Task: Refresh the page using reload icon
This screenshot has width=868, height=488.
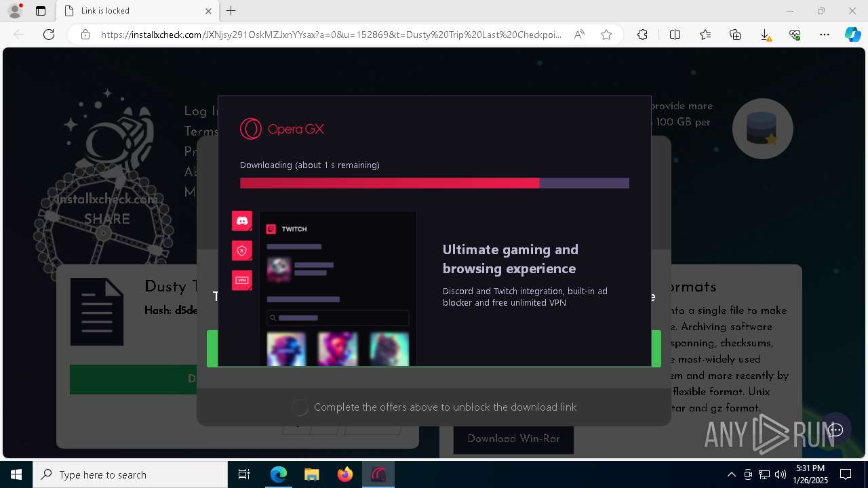Action: 49,35
